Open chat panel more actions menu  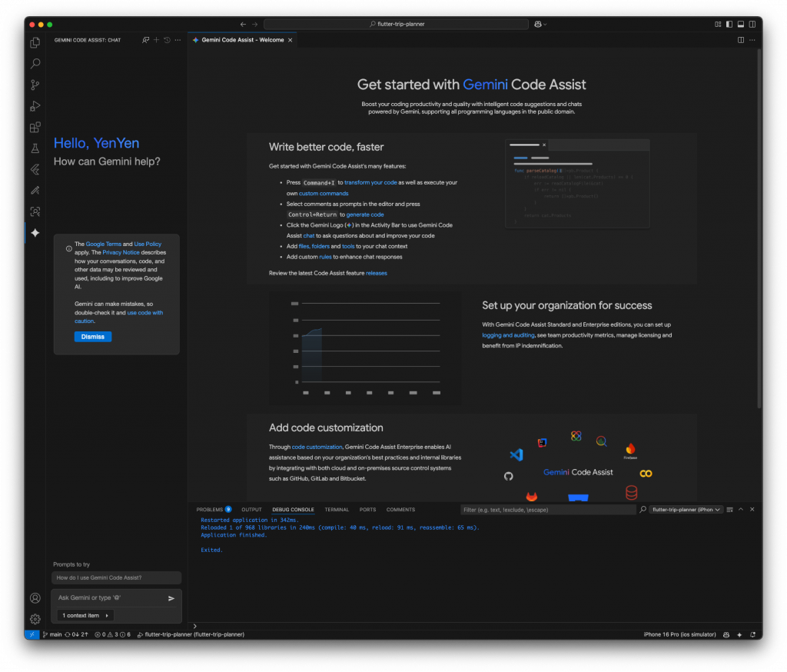pos(178,40)
